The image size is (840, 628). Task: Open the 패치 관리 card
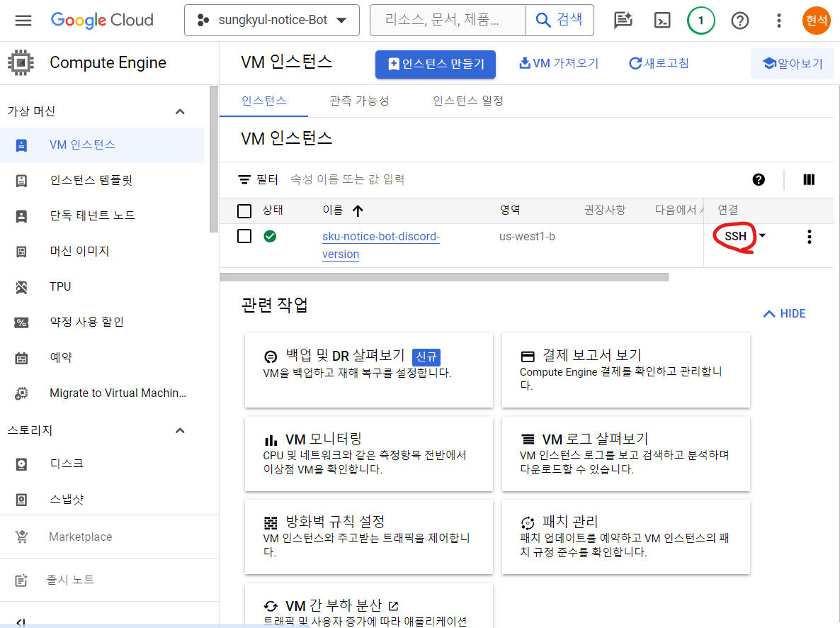tap(625, 537)
